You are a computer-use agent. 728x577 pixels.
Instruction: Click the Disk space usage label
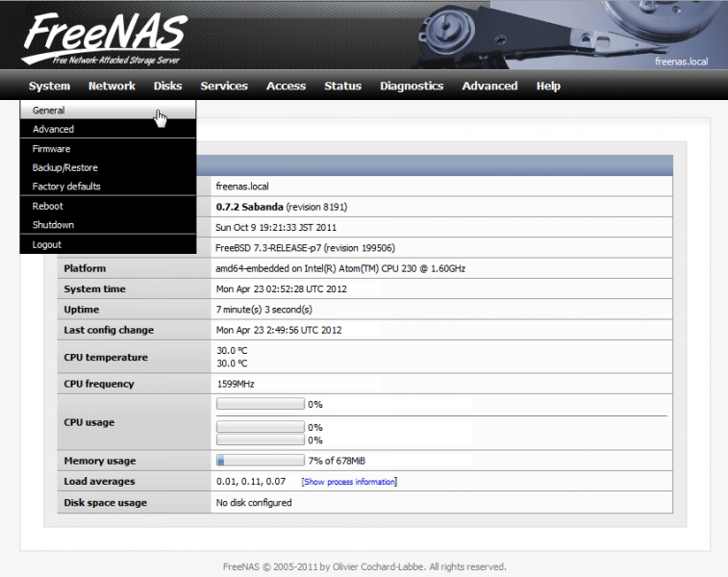point(106,503)
